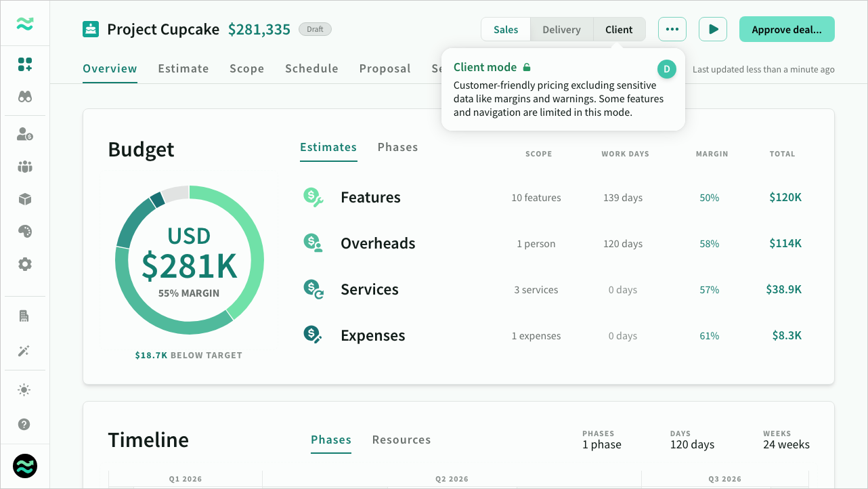Open the help question mark icon
The image size is (868, 489).
24,424
